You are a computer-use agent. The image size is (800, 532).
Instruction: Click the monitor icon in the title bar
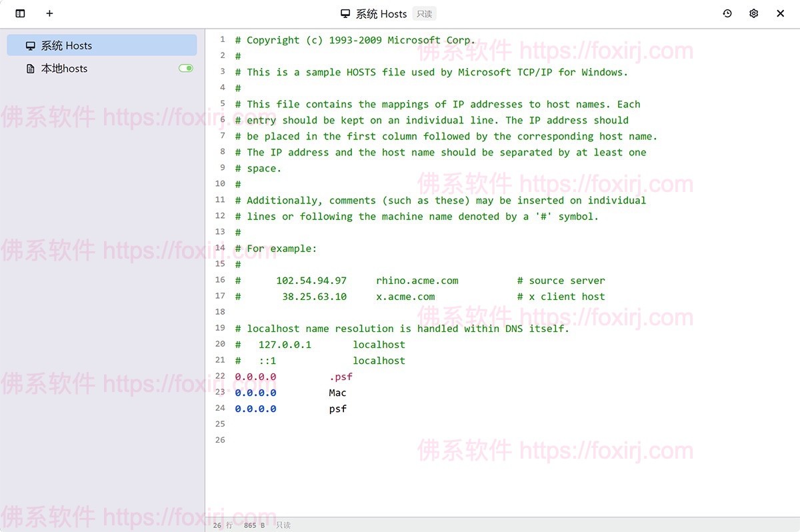345,13
